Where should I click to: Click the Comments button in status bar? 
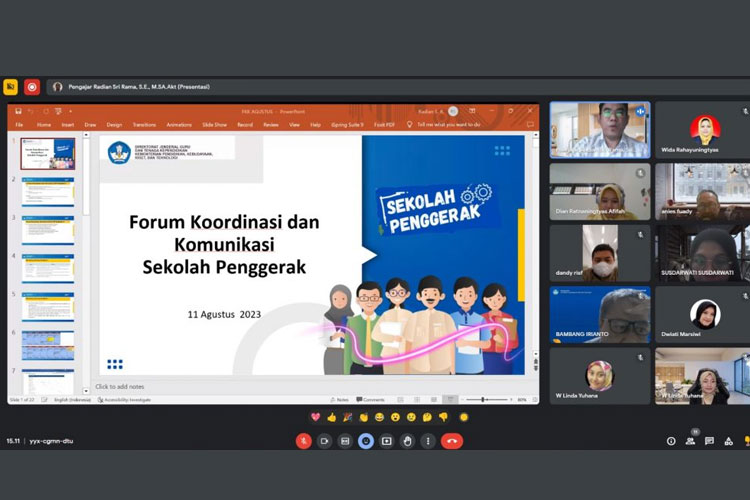[371, 399]
